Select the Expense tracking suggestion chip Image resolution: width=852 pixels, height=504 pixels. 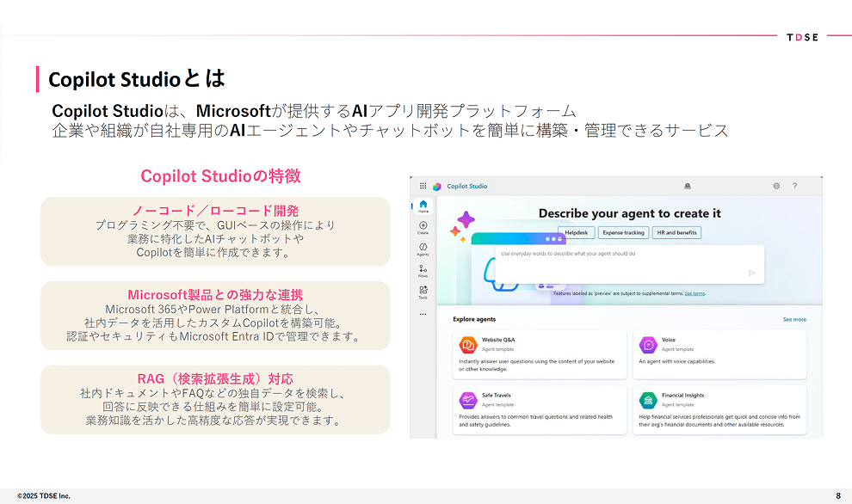623,232
